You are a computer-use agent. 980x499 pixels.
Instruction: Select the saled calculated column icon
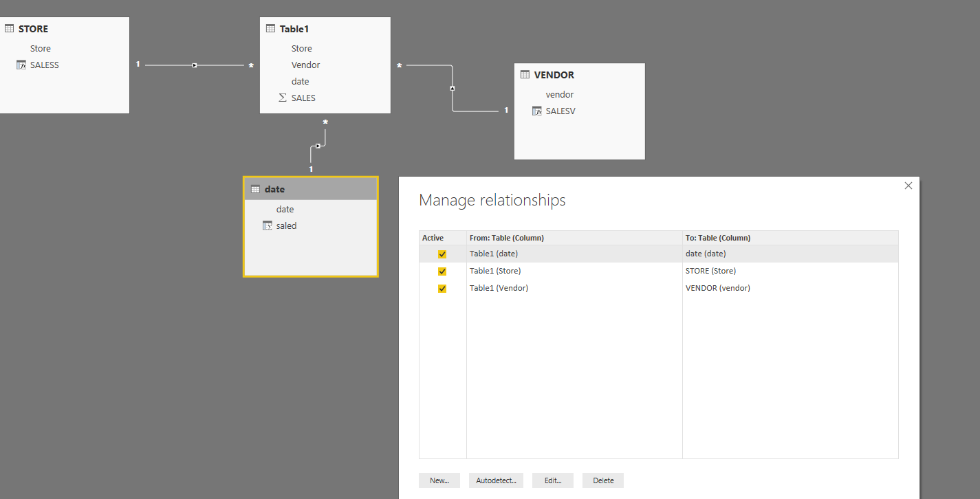[268, 225]
